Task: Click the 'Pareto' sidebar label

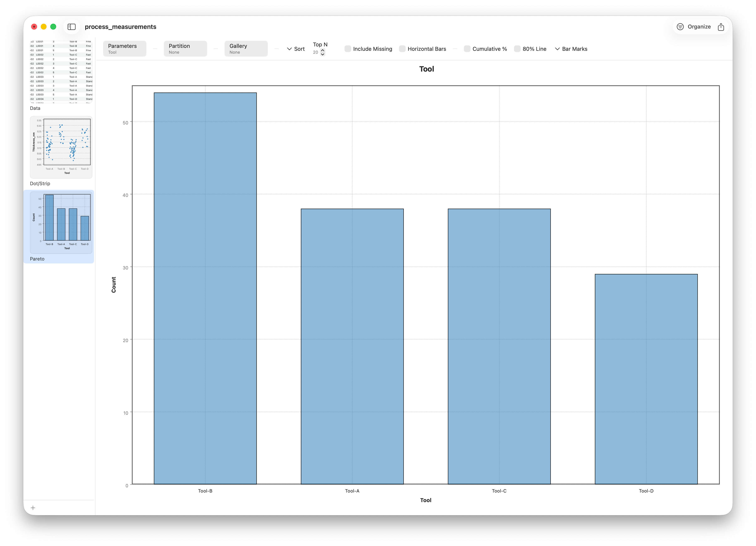Action: [x=37, y=259]
